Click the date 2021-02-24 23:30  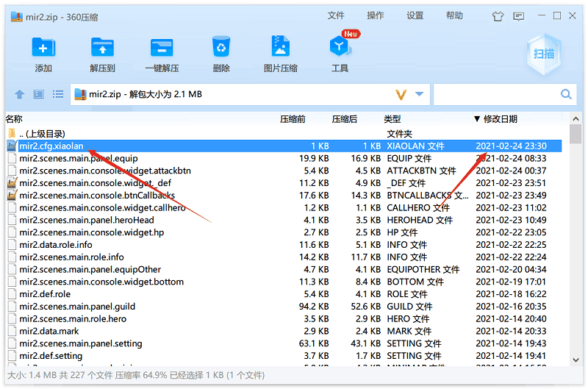point(511,146)
